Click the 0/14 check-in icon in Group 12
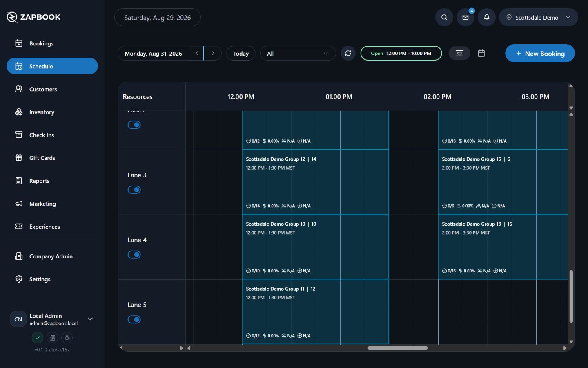The image size is (588, 368). coord(248,206)
